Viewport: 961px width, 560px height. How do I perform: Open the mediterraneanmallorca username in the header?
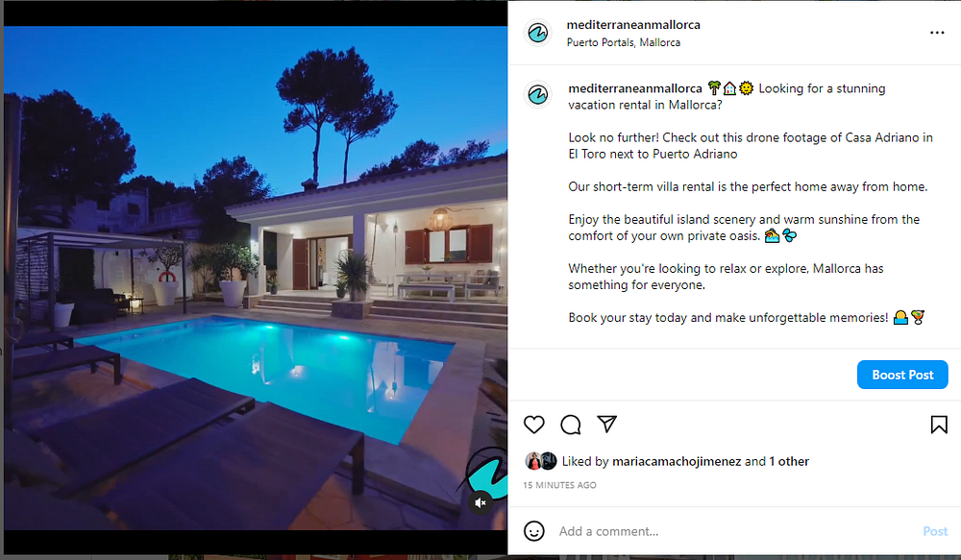(x=633, y=25)
